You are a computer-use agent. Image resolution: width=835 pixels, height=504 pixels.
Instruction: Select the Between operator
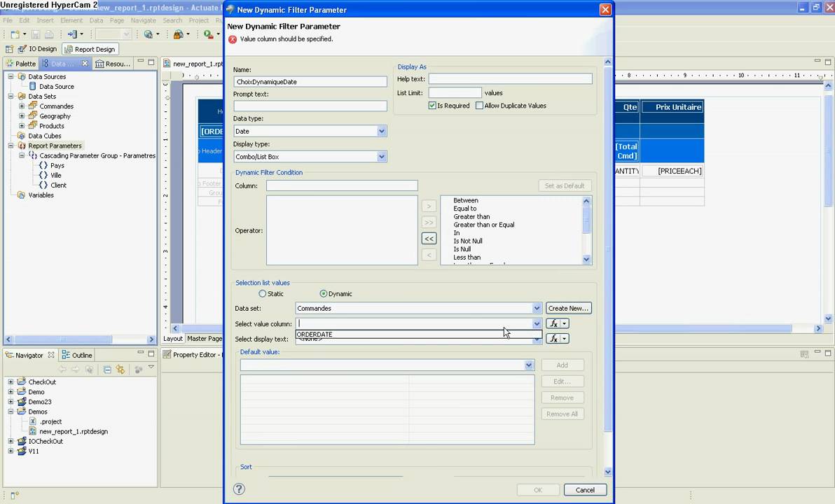[465, 201]
